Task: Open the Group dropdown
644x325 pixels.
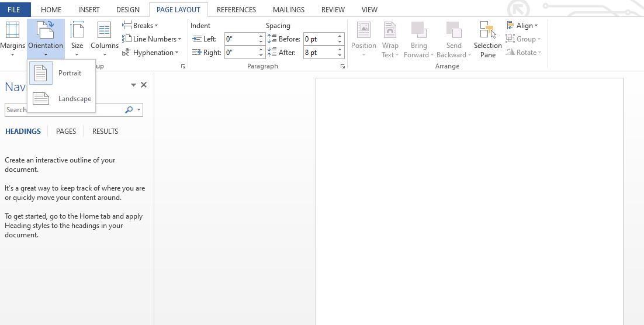Action: (523, 39)
